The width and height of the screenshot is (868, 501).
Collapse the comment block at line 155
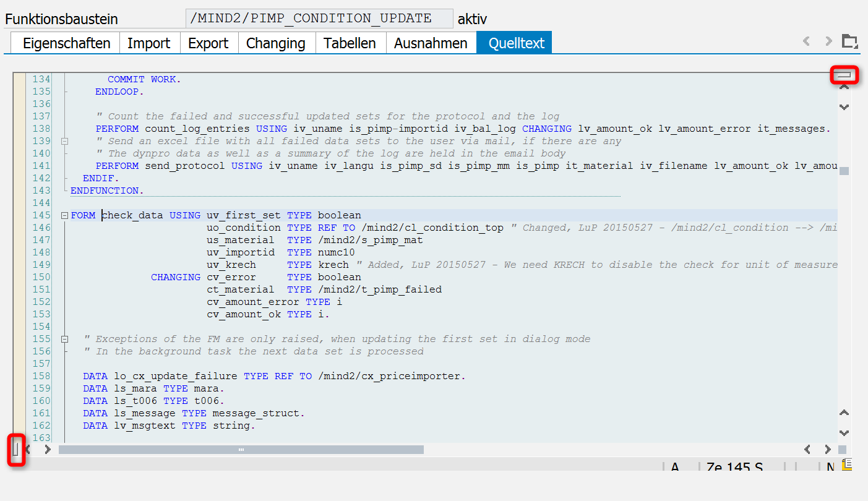[64, 339]
